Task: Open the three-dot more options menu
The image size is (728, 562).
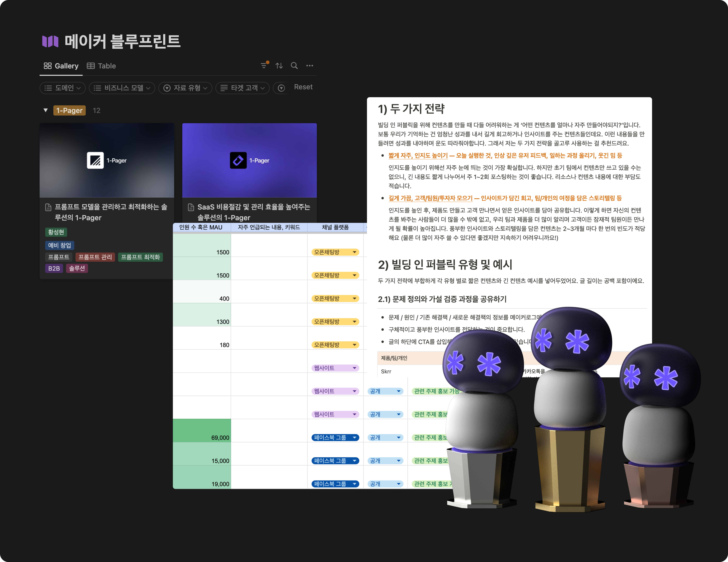Action: 310,66
